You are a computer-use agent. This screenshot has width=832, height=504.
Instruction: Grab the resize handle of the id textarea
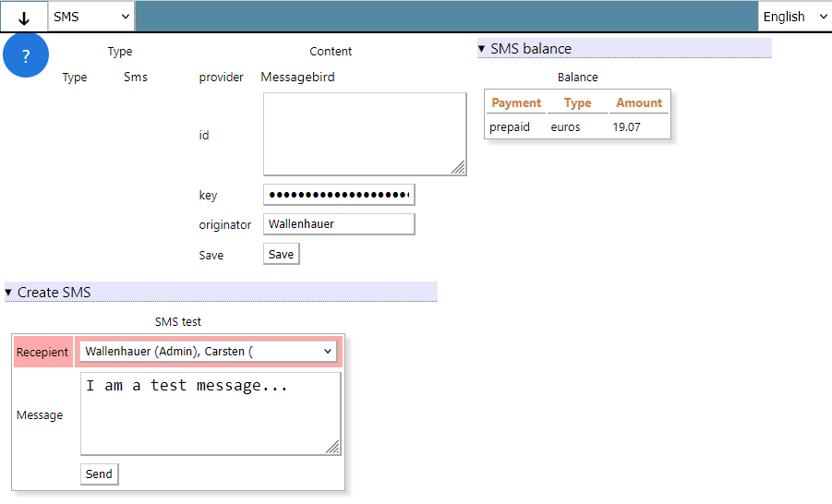[x=459, y=168]
